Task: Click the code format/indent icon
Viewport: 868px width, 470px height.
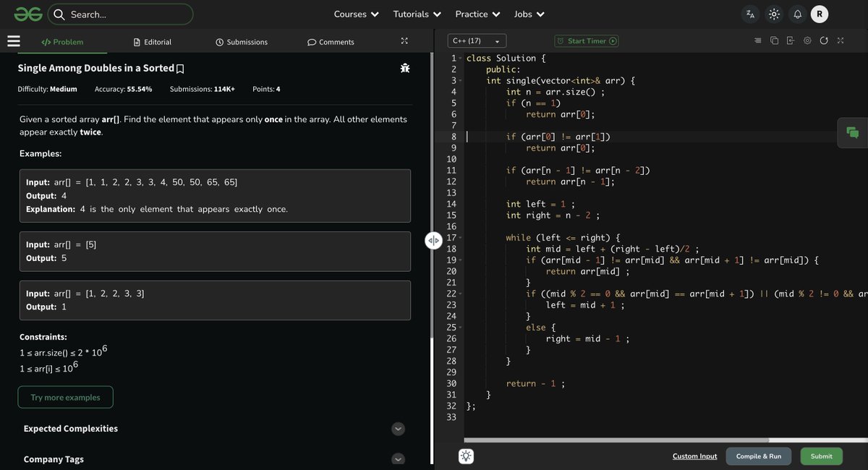Action: [757, 40]
